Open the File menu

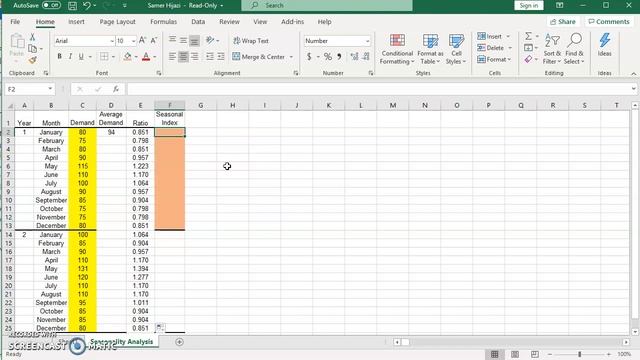pyautogui.click(x=15, y=22)
